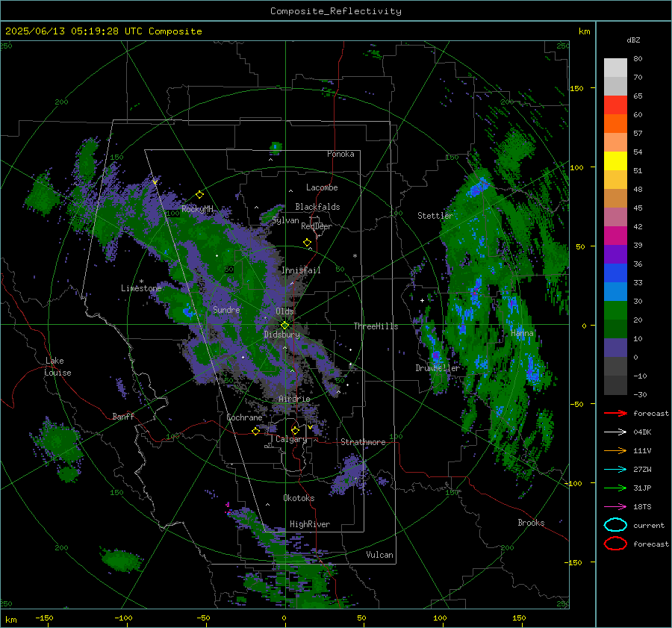This screenshot has height=628, width=672.
Task: Select the Calgary label
Action: (x=291, y=439)
